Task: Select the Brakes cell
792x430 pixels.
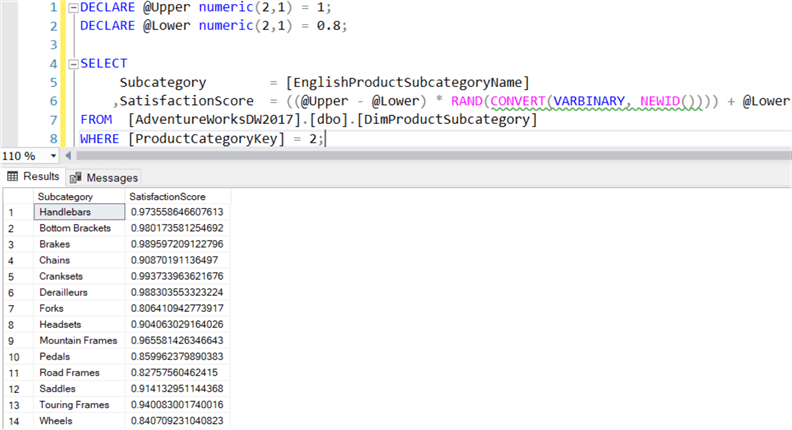Action: point(79,244)
